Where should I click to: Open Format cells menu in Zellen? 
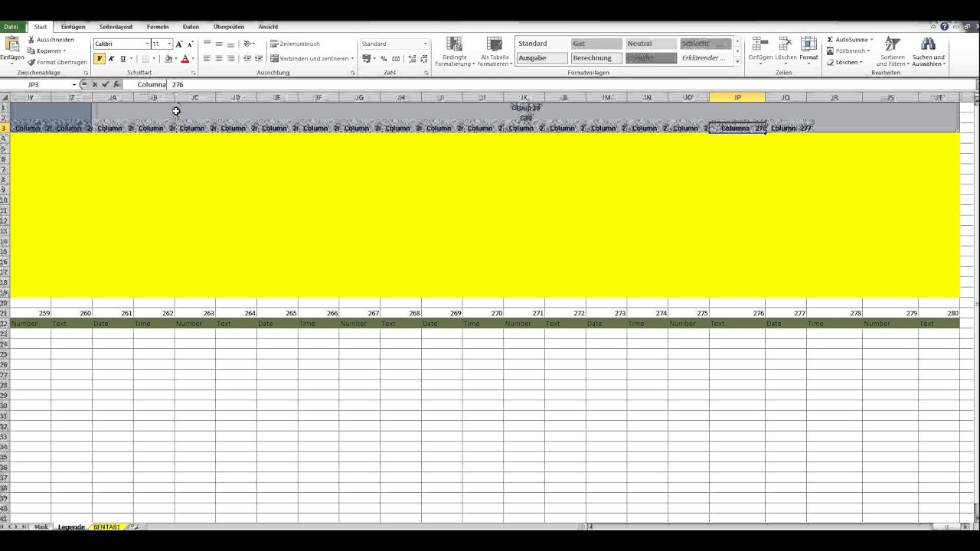click(808, 49)
